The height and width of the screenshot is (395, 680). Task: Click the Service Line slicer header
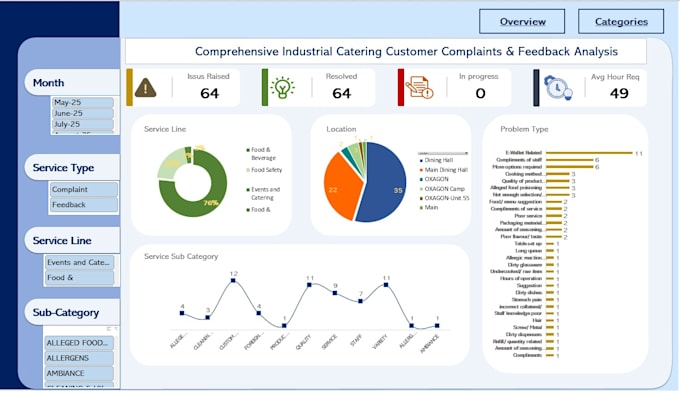point(72,240)
